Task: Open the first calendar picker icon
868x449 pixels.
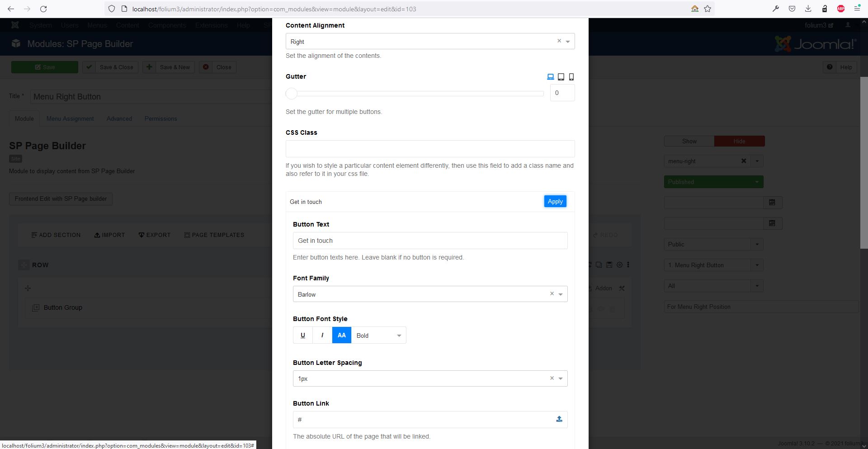Action: (x=772, y=203)
